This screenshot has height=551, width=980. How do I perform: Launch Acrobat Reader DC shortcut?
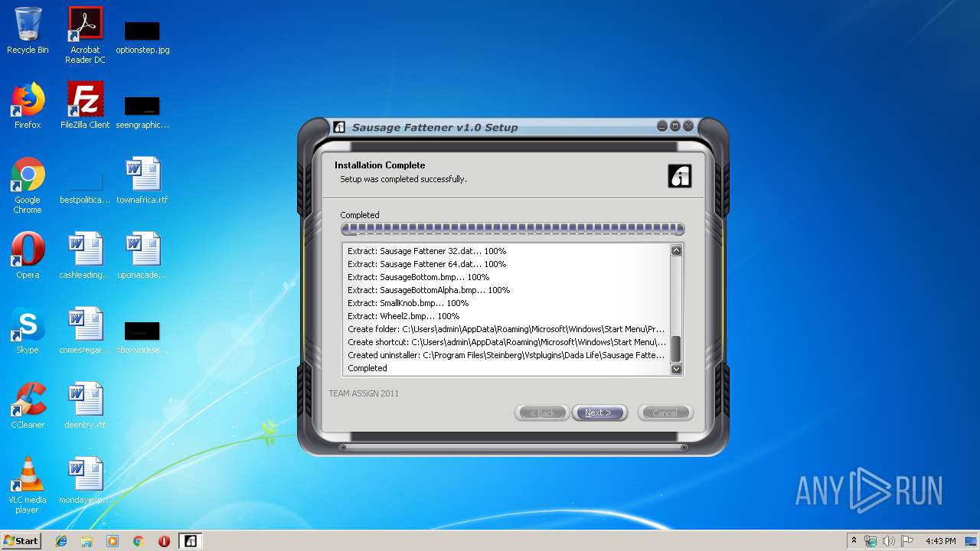pyautogui.click(x=85, y=35)
